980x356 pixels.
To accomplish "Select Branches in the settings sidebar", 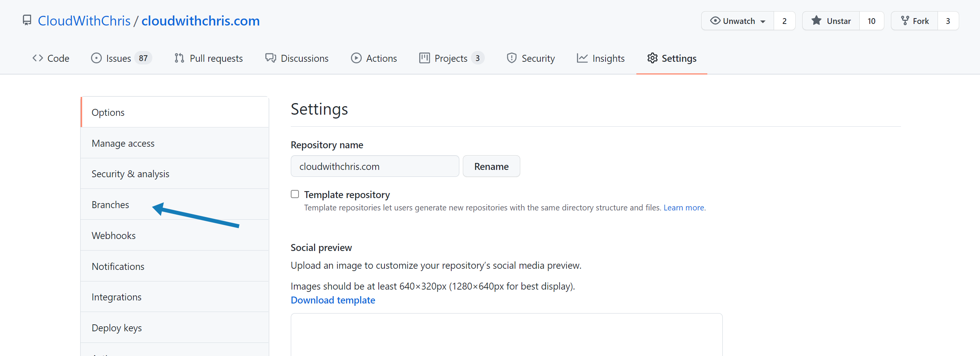I will pos(110,204).
